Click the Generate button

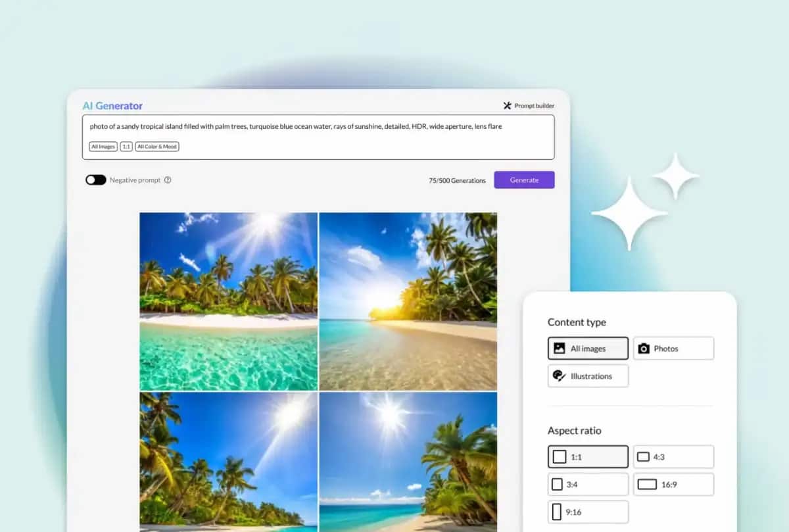[524, 180]
